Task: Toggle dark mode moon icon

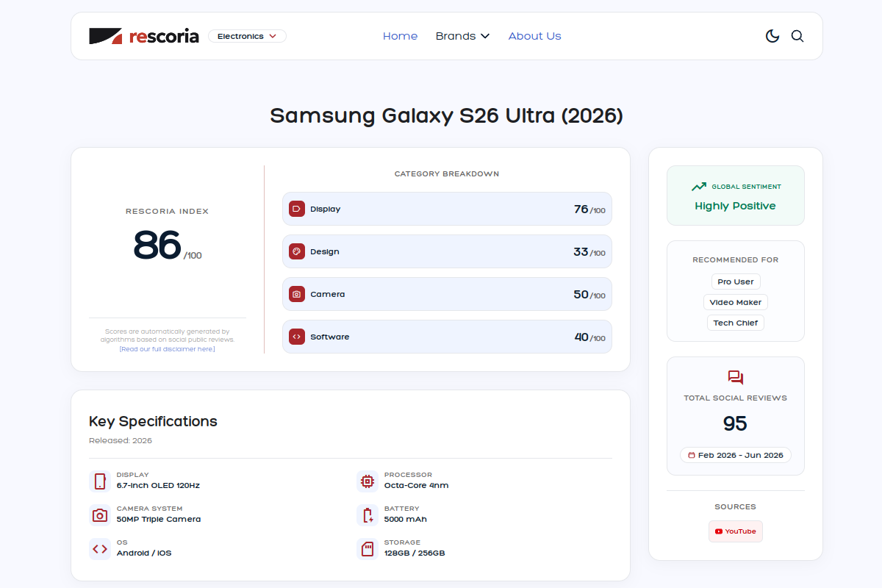Action: coord(772,36)
